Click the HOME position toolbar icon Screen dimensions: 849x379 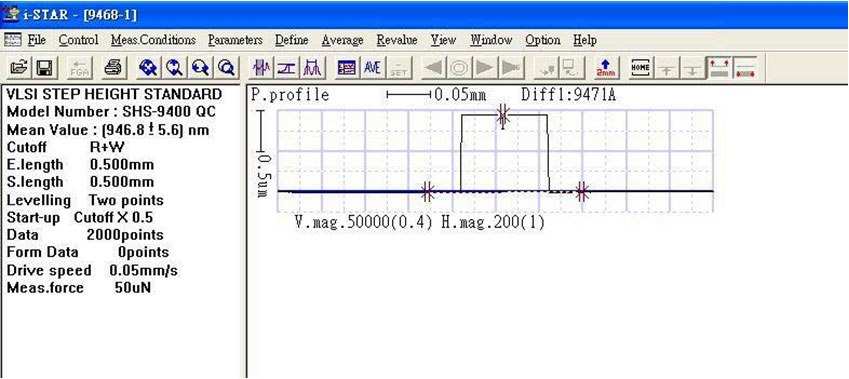tap(640, 68)
